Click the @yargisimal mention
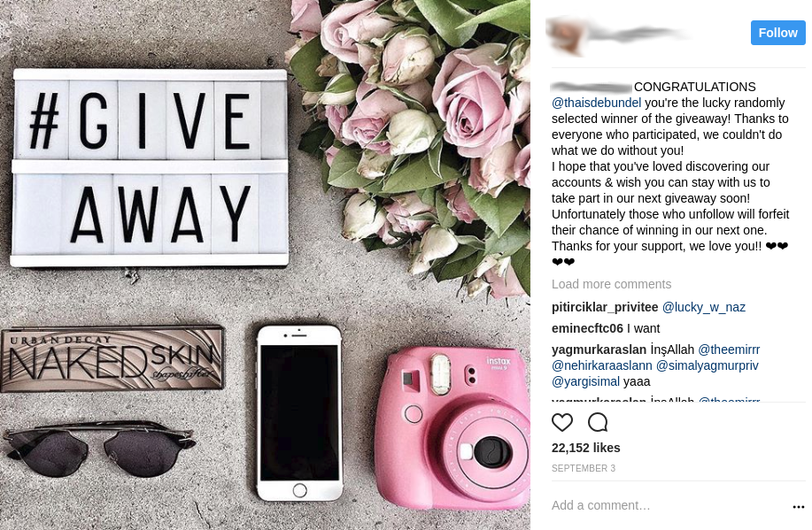Image resolution: width=812 pixels, height=530 pixels. (585, 382)
